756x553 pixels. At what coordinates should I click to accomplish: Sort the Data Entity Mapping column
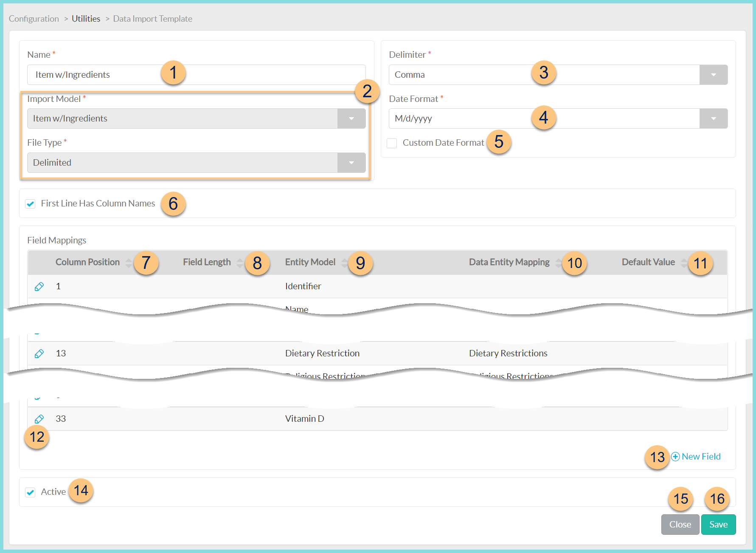558,262
